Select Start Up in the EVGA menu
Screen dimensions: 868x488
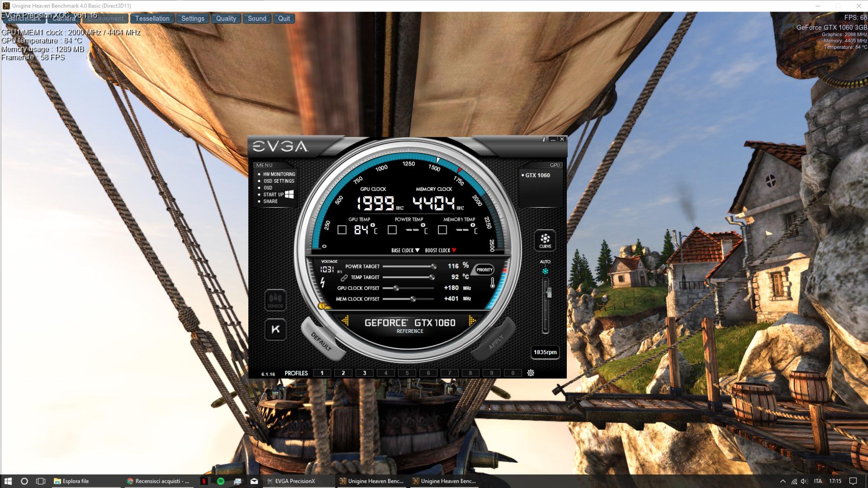click(x=274, y=195)
